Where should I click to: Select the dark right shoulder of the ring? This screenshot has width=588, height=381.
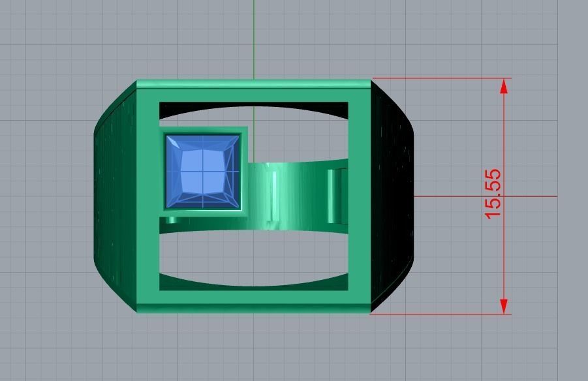pyautogui.click(x=392, y=196)
